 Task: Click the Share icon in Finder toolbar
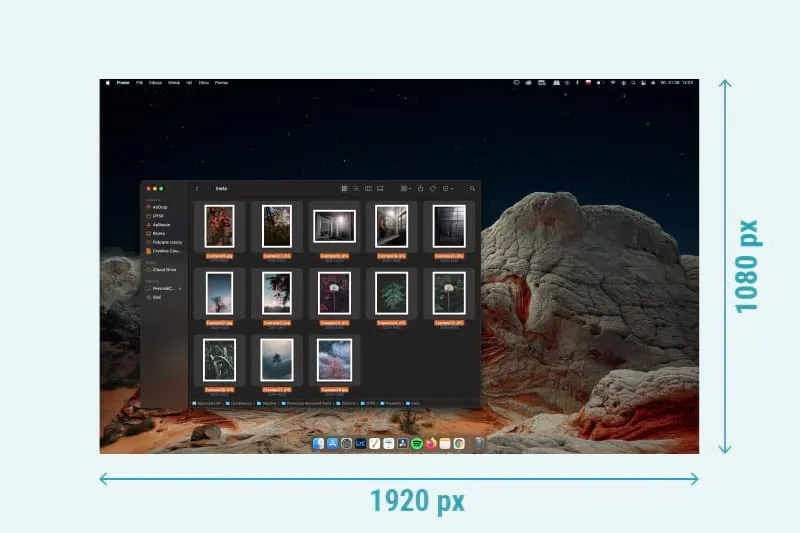click(421, 188)
